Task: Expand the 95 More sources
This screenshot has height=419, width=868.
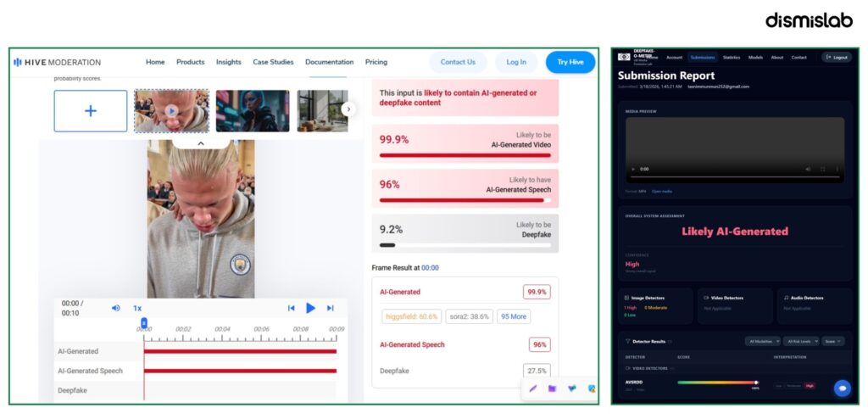Action: coord(514,316)
